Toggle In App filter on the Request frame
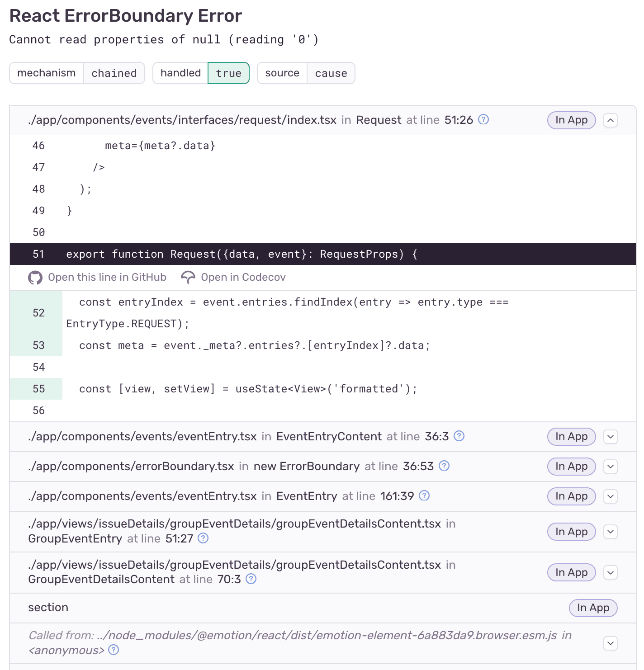The image size is (644, 670). tap(571, 120)
